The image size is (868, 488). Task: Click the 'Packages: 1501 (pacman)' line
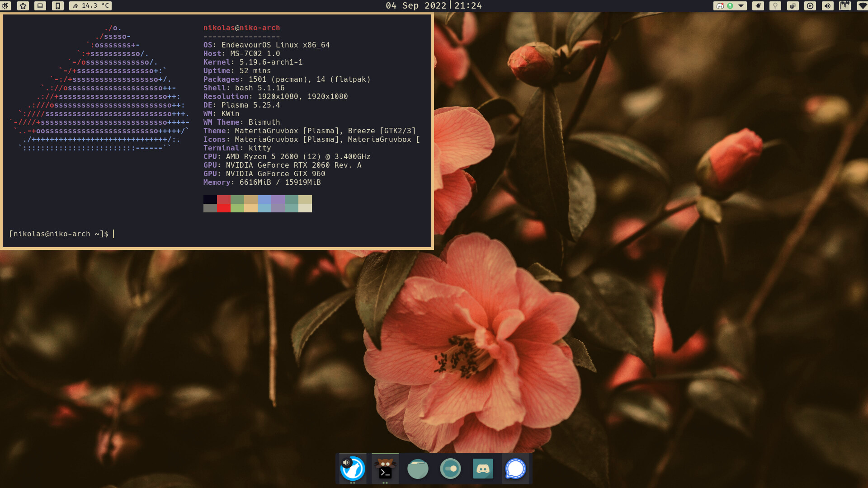(287, 80)
